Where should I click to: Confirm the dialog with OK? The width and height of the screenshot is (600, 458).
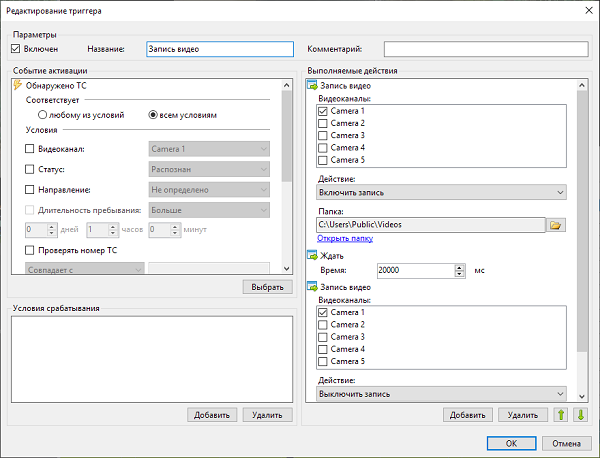(512, 443)
